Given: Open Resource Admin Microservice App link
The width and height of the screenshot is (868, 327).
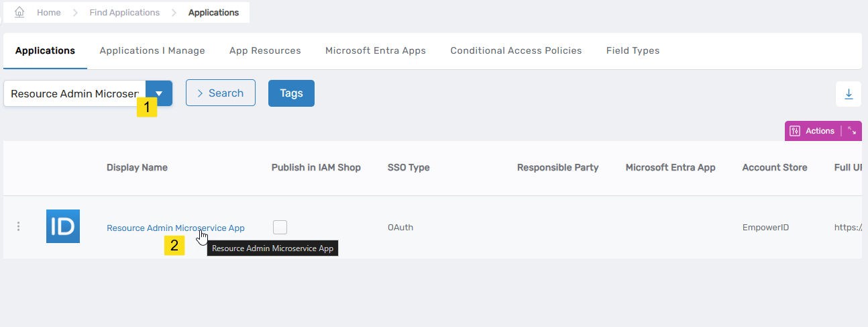Looking at the screenshot, I should (176, 228).
